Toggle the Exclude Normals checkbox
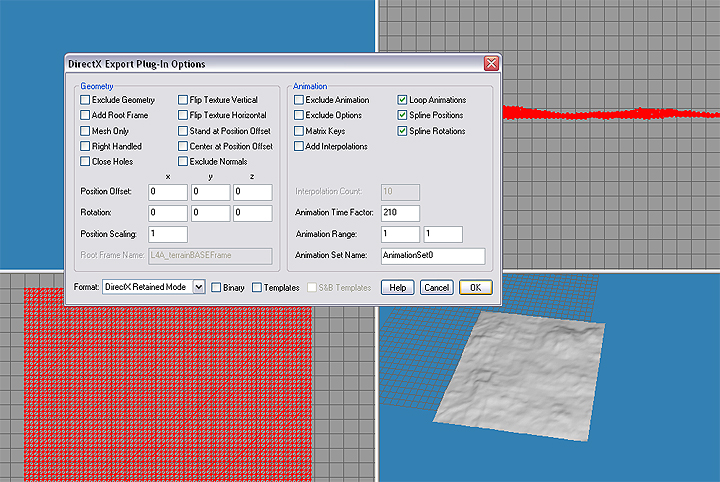 click(183, 161)
